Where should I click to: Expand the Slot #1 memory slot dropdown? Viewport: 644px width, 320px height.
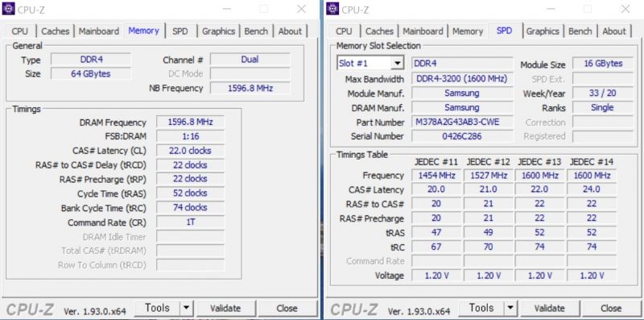pos(397,64)
